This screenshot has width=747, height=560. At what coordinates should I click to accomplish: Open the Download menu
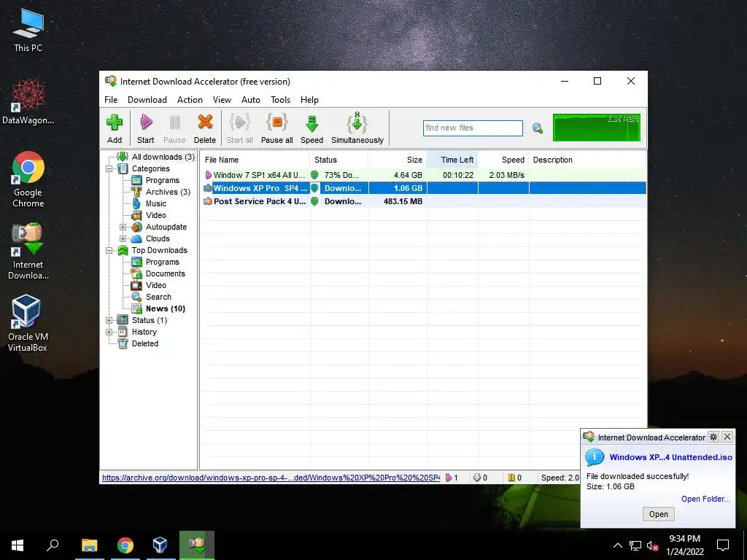pos(147,99)
